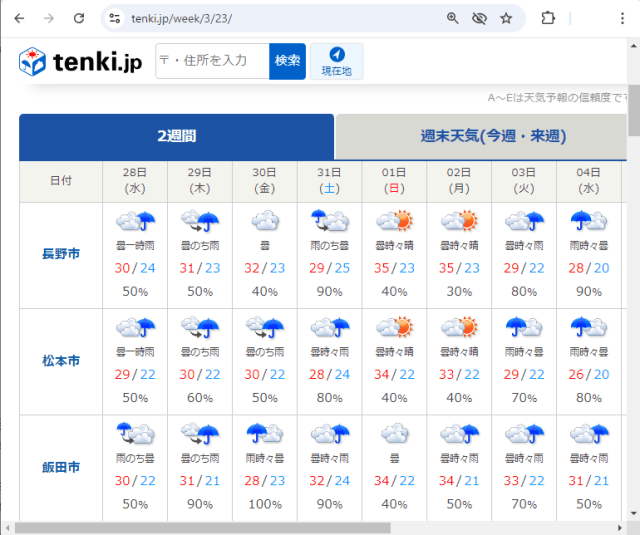
Task: Click 松本市 04日 temperature 26/20
Action: tap(589, 374)
